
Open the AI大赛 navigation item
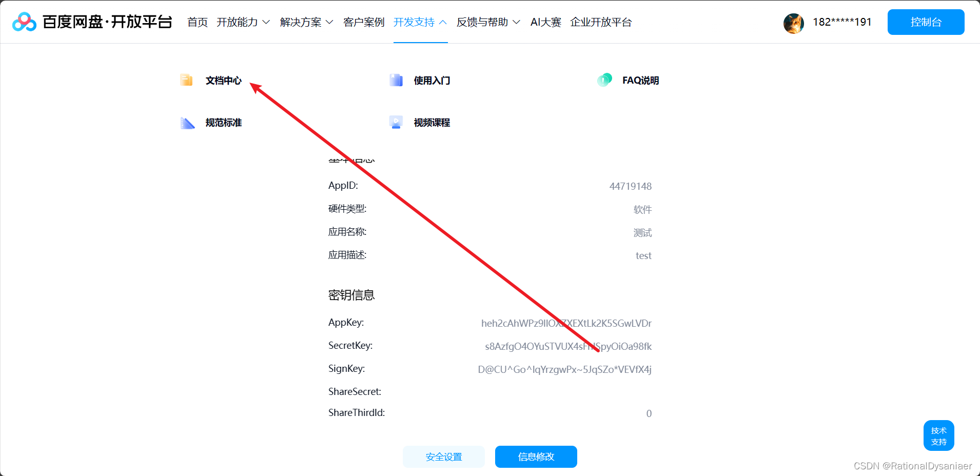(x=546, y=22)
